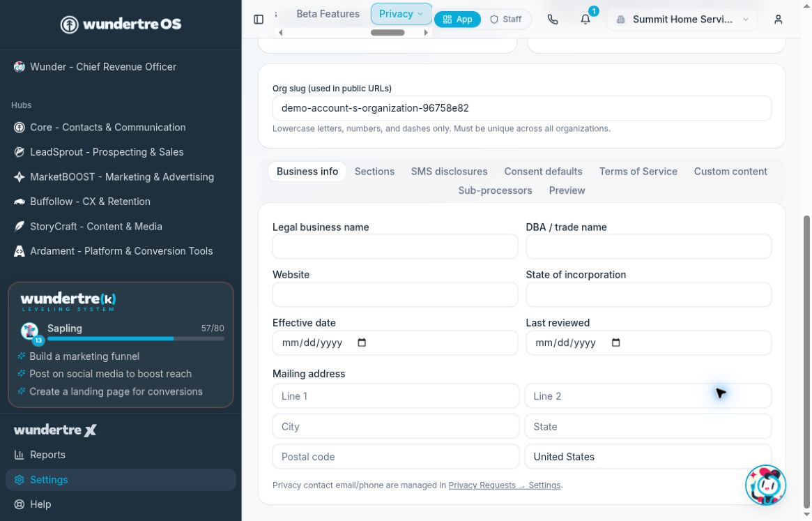This screenshot has width=812, height=521.
Task: Focus the Postal code field
Action: [396, 457]
